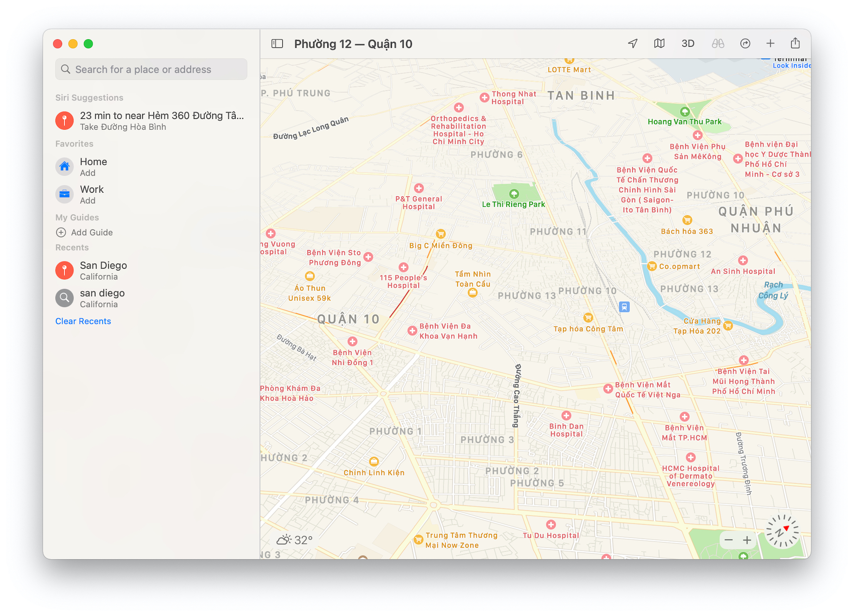Select Bệnh Viện Nhi Đồng 1 marker
Viewport: 854px width, 616px height.
coord(352,342)
